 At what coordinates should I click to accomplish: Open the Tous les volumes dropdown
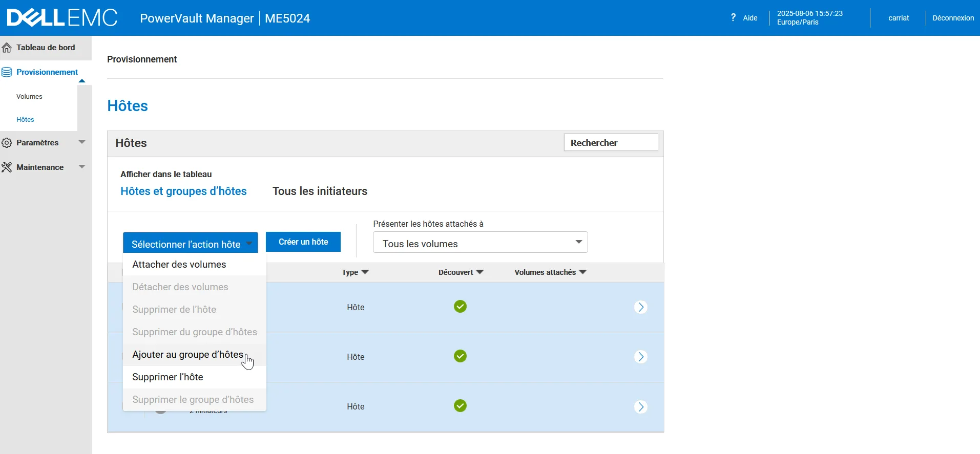[480, 243]
